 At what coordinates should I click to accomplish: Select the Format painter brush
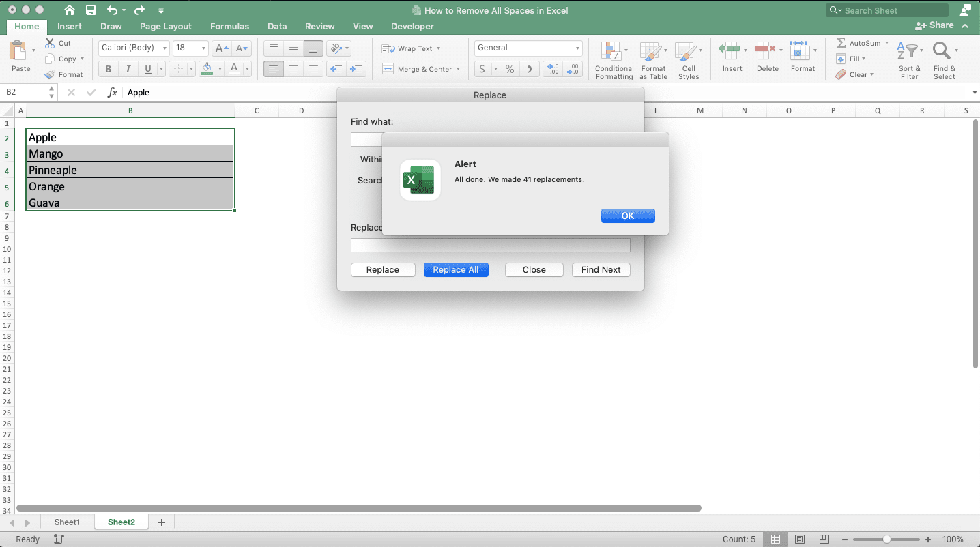tap(50, 74)
